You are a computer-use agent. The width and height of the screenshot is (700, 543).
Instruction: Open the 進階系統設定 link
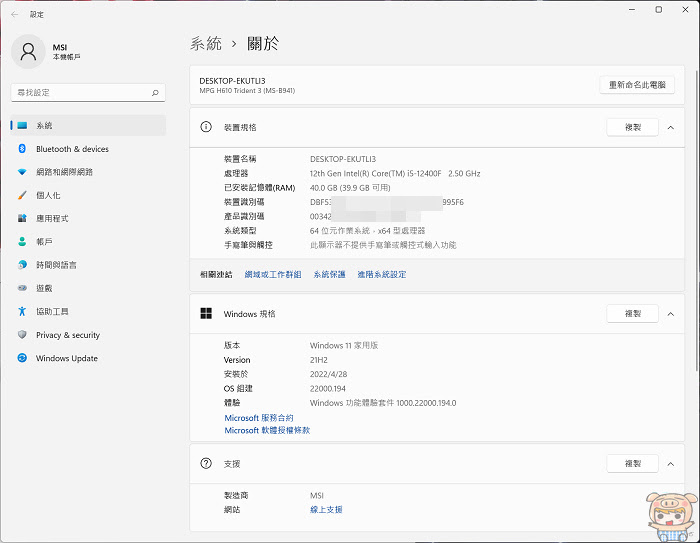click(382, 274)
